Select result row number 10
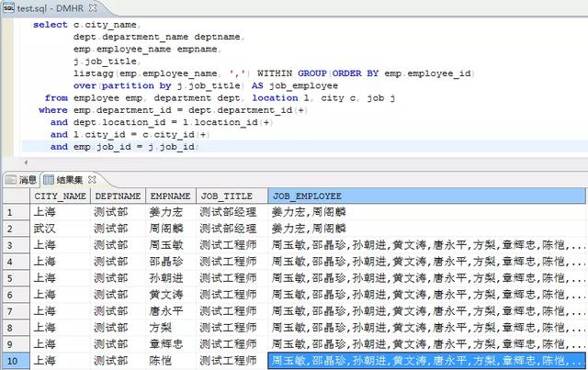 [17, 361]
